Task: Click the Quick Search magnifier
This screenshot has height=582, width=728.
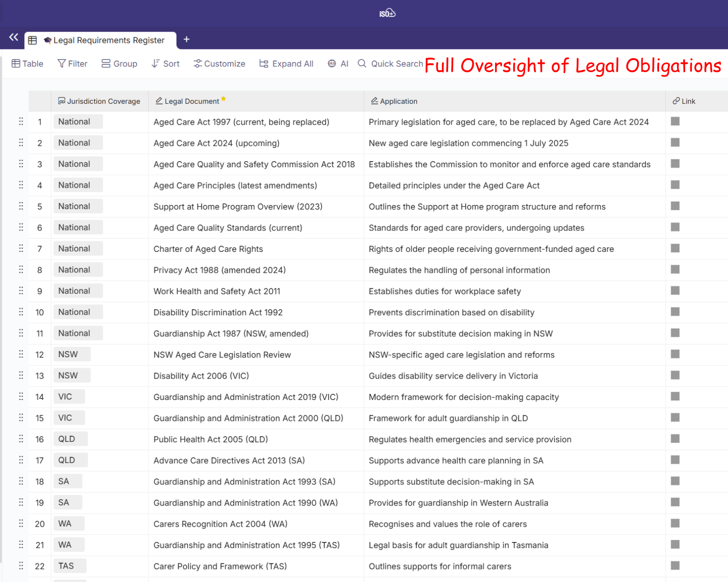Action: click(362, 64)
